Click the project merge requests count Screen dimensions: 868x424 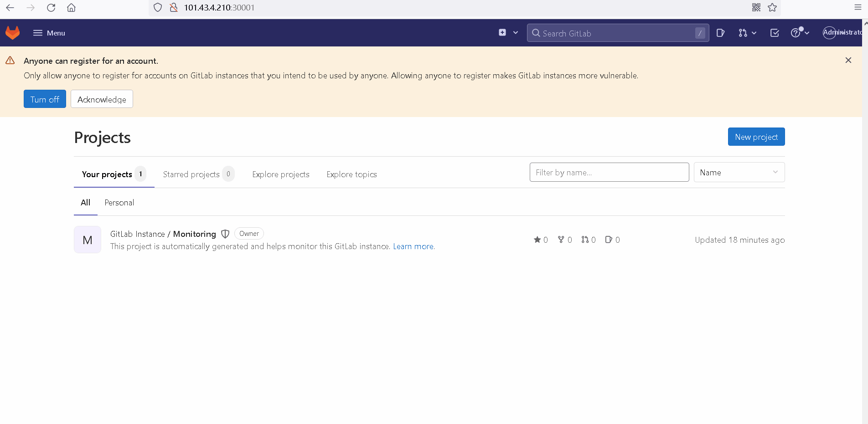pos(589,240)
